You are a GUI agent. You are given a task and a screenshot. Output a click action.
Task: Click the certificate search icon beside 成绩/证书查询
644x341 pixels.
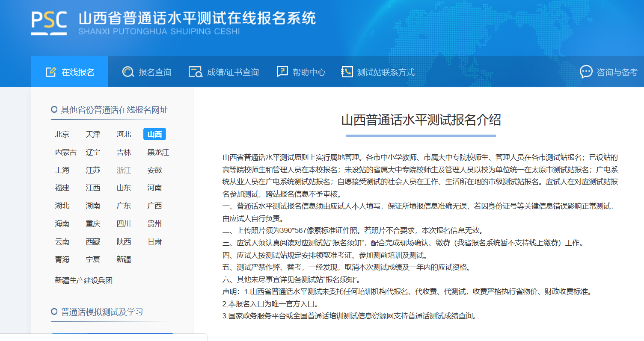coord(196,72)
